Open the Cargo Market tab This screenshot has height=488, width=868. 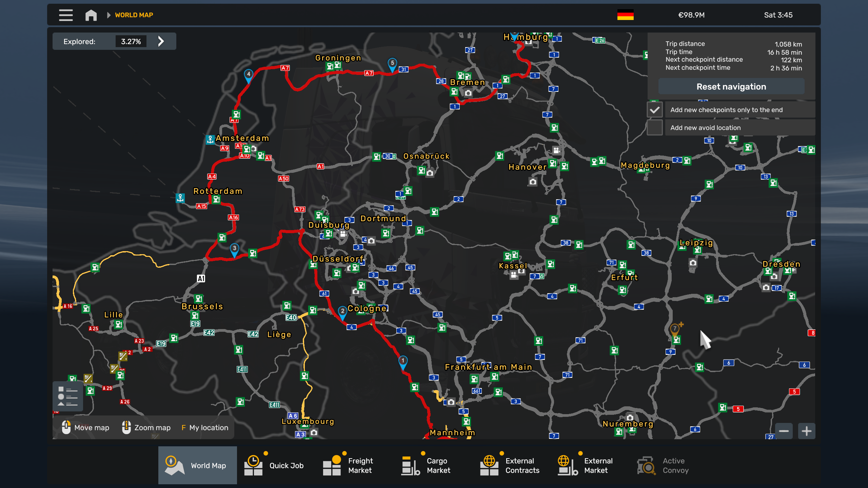(x=427, y=465)
